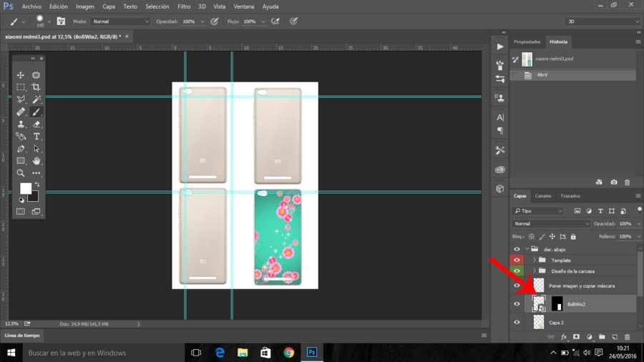Hide the Template group
The image size is (644, 362).
(x=517, y=260)
